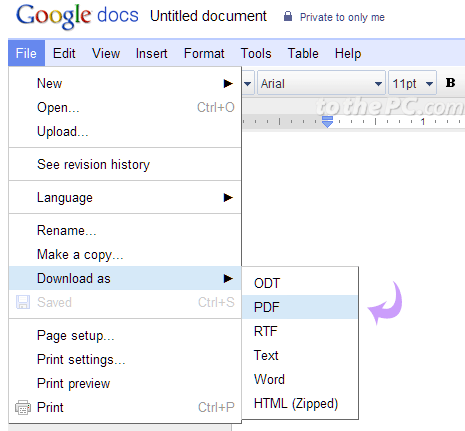Image resolution: width=465 pixels, height=431 pixels.
Task: Click Private to only me link
Action: tap(342, 17)
